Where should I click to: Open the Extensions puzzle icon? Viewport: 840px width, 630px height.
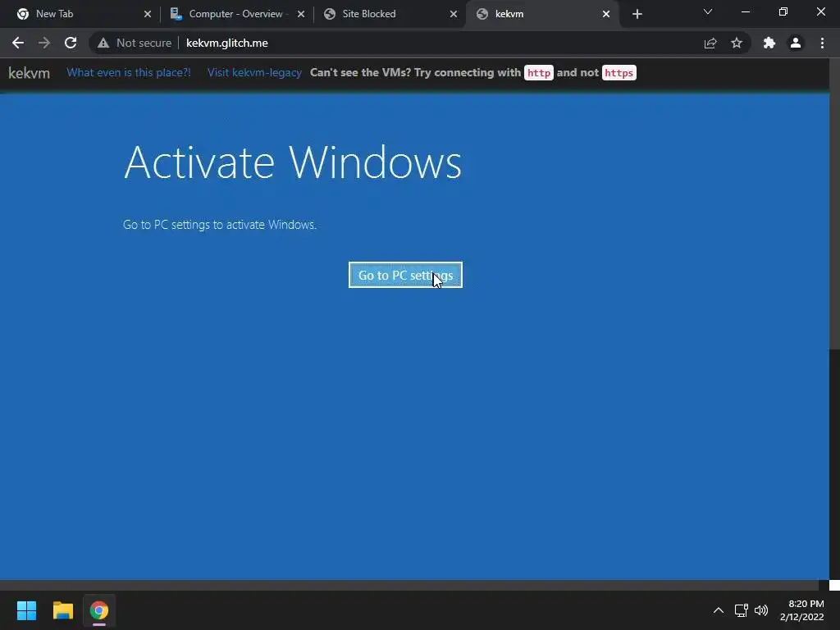[x=769, y=43]
